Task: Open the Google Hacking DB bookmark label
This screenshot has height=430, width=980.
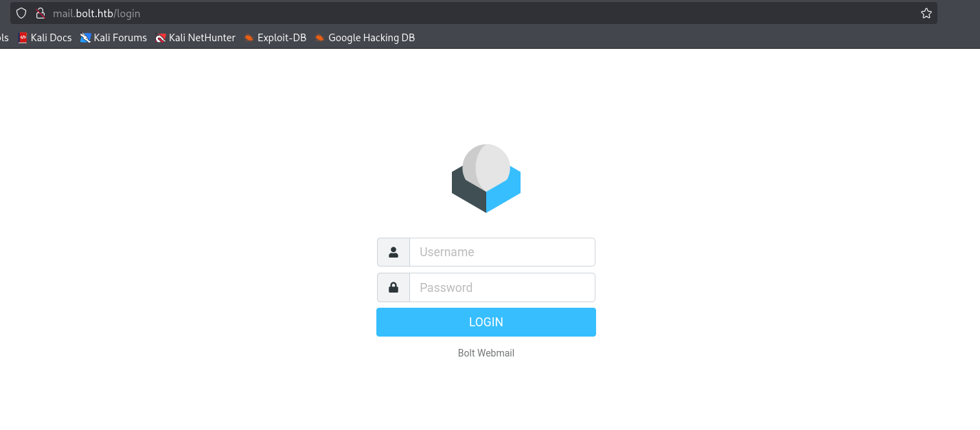Action: [x=372, y=38]
